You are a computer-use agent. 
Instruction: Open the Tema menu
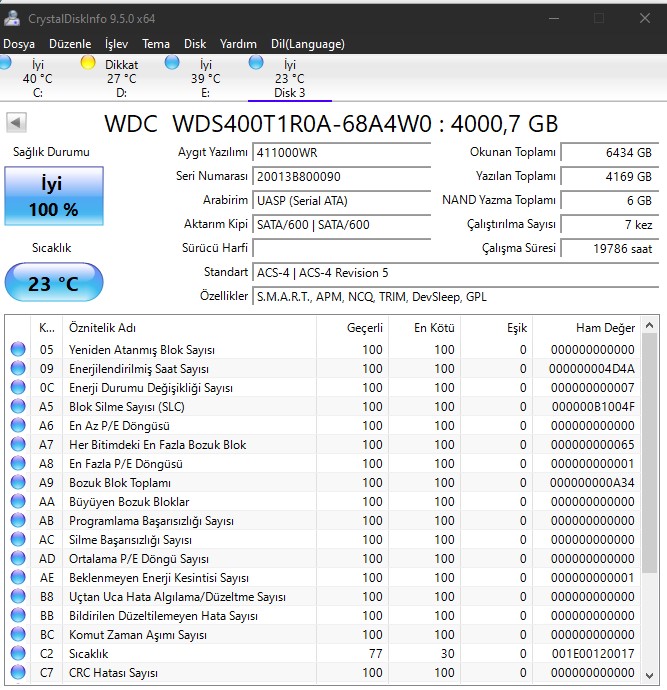[x=156, y=44]
